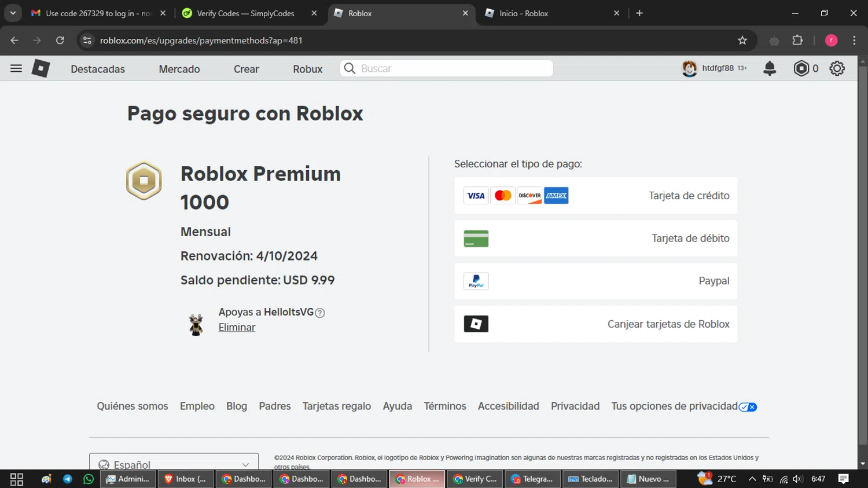868x488 pixels.
Task: Choose Paypal as payment type
Action: [595, 281]
